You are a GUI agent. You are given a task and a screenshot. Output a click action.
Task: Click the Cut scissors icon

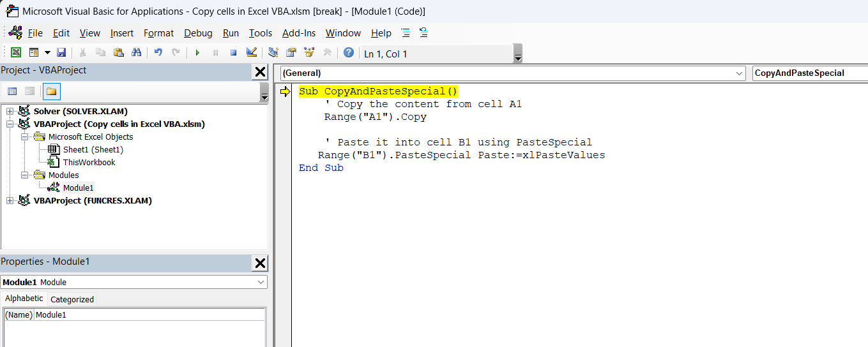click(x=82, y=53)
